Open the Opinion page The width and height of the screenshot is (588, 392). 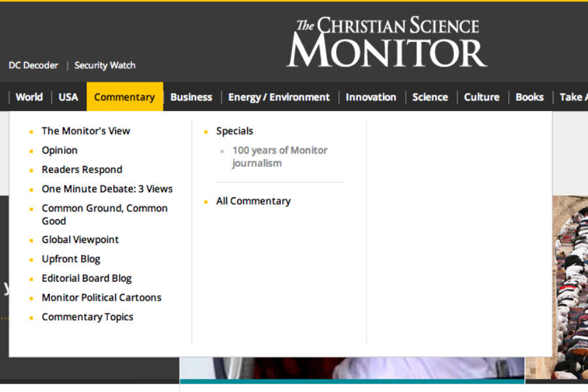pos(59,150)
